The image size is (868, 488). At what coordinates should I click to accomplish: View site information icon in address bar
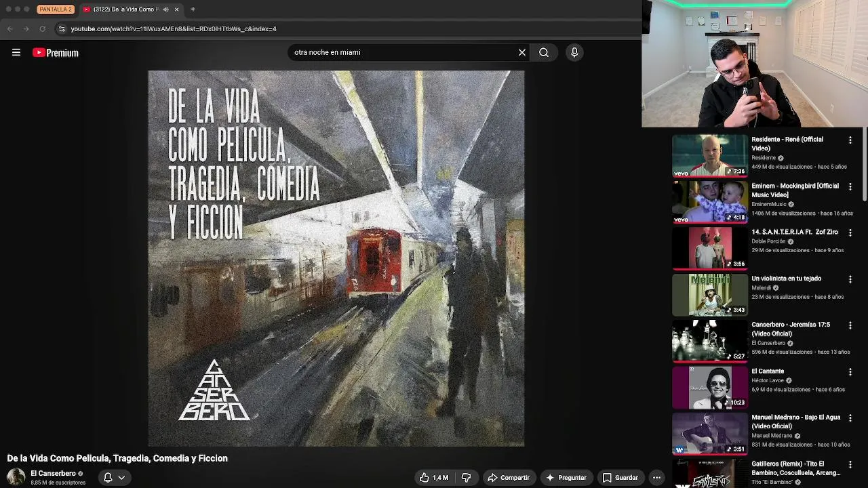tap(62, 28)
